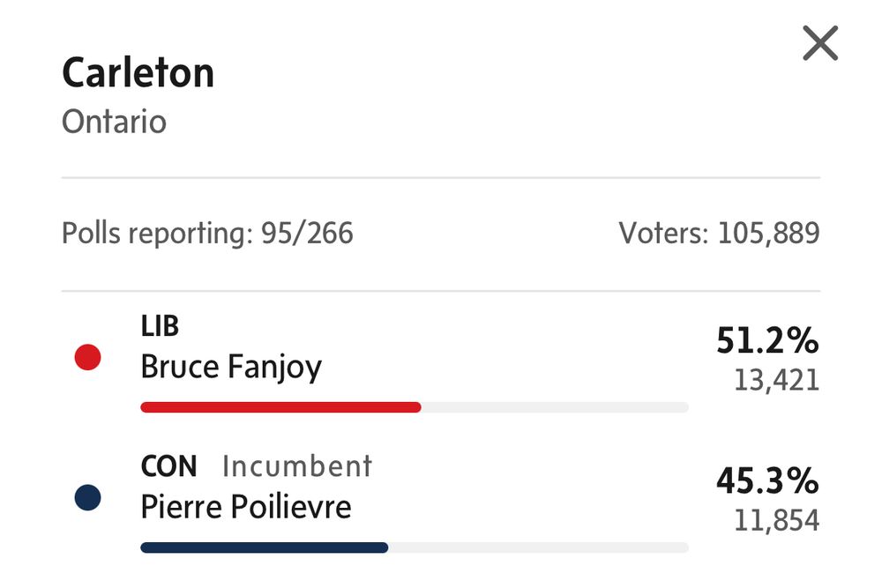
Task: Close the Carleton riding popup
Action: tap(818, 42)
